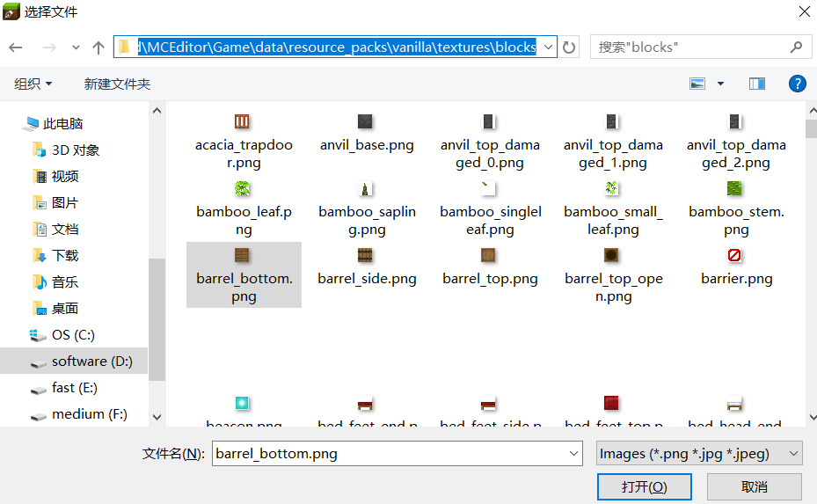Select the bamboo_stem.png file icon
817x504 pixels.
coord(735,188)
